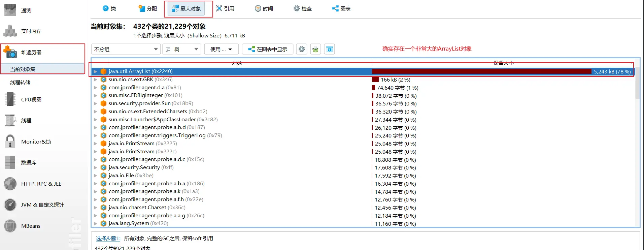644x250 pixels.
Task: Open the MBeans globe icon
Action: click(10, 226)
